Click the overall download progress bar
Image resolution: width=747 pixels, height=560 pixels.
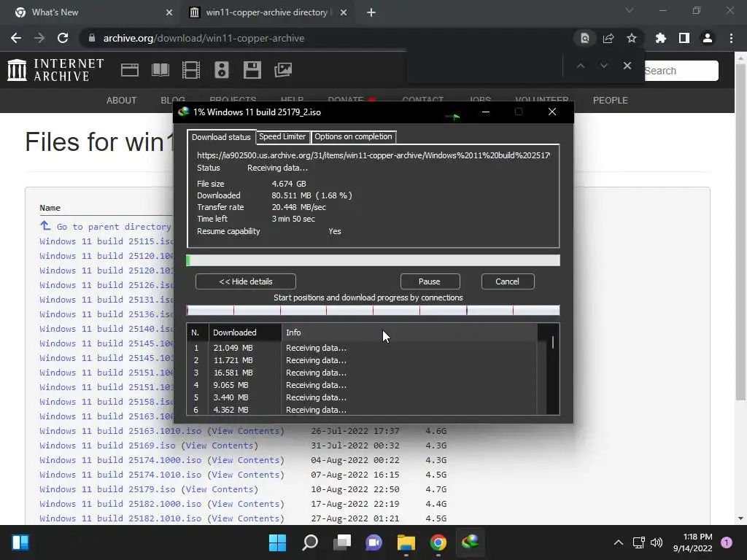[373, 260]
